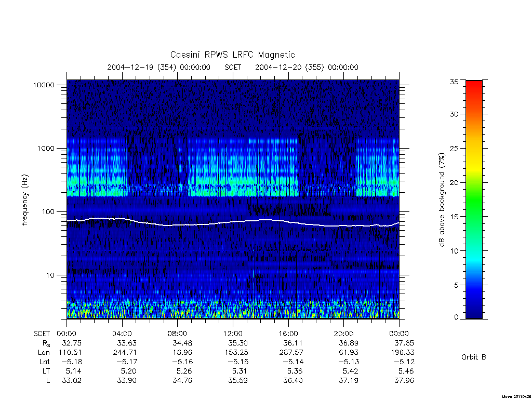
Task: Click the 'Lat' row label
Action: 45,362
